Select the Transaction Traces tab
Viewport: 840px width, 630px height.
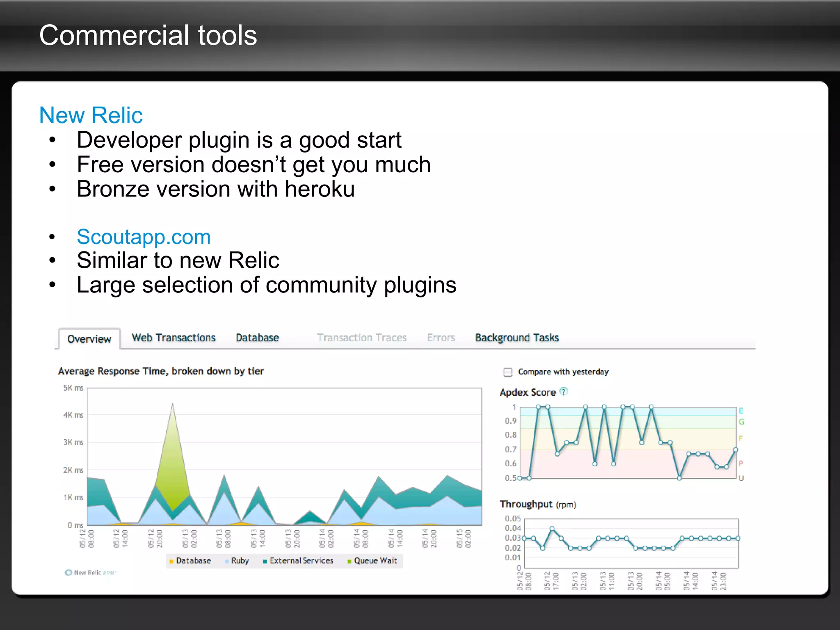pos(361,338)
